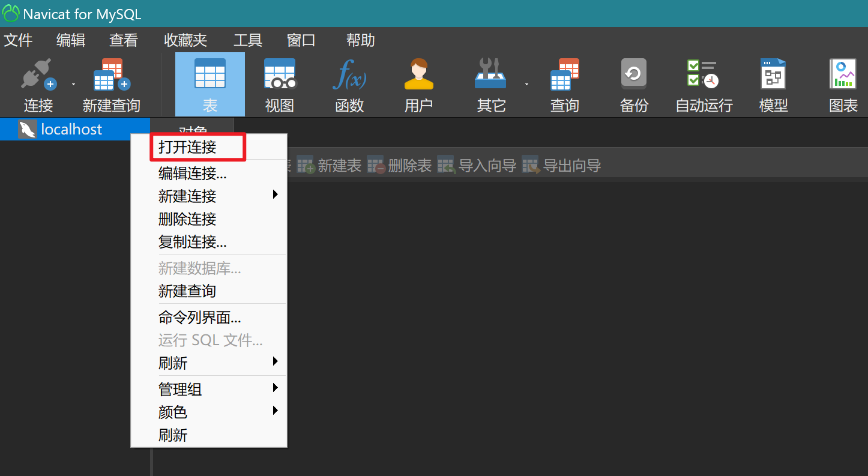Screen dimensions: 868x476
Task: Choose 删除连接 from context menu
Action: (209, 218)
